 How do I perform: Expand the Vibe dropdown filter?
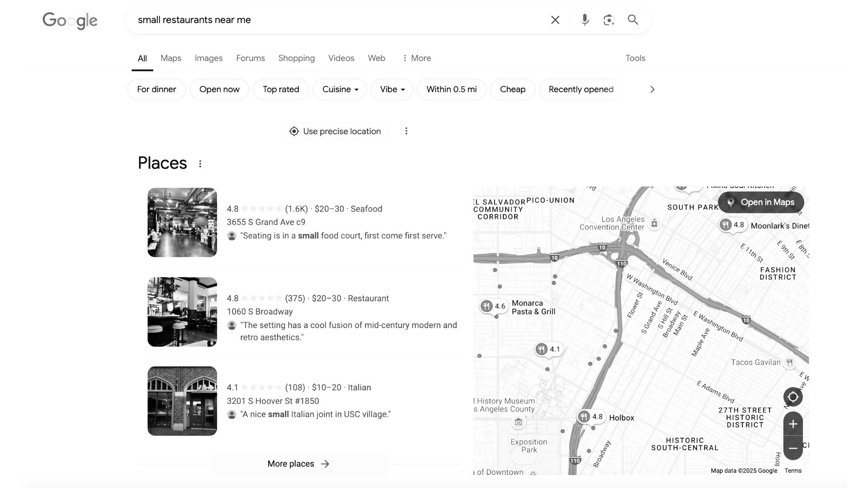(392, 89)
